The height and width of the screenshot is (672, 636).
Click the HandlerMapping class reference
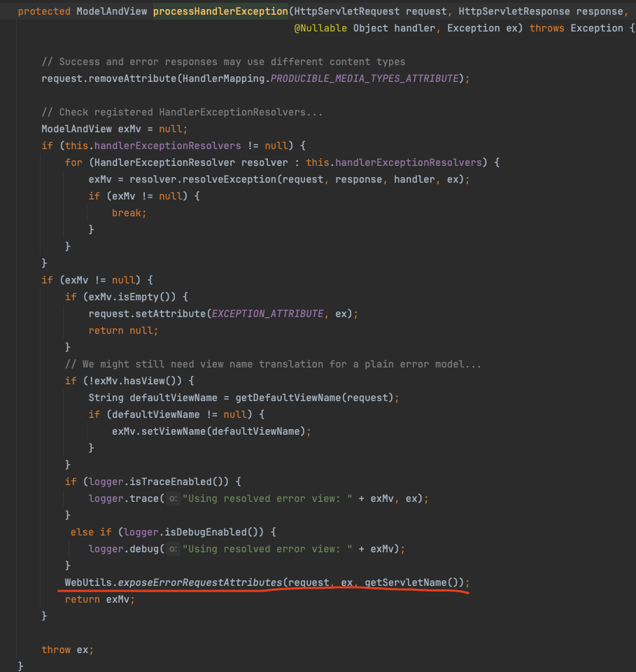pos(223,78)
